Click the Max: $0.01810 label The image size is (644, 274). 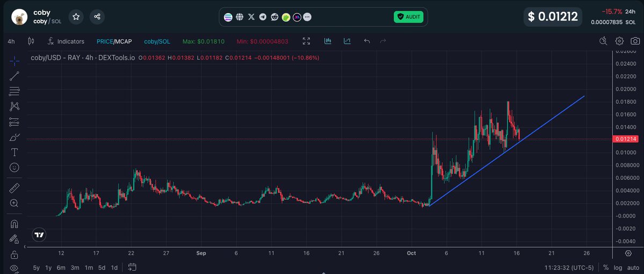pos(202,41)
